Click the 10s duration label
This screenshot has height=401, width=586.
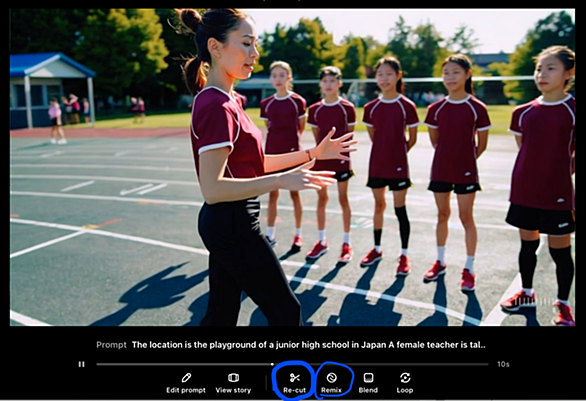point(503,364)
